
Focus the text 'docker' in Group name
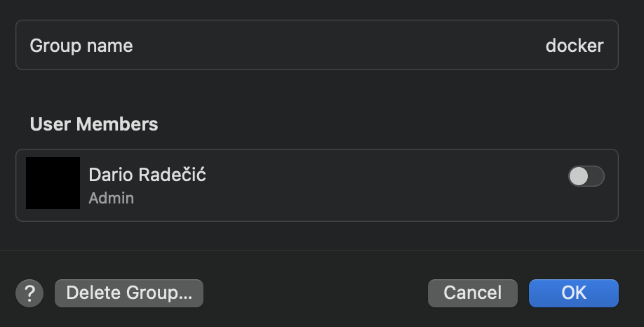tap(575, 46)
